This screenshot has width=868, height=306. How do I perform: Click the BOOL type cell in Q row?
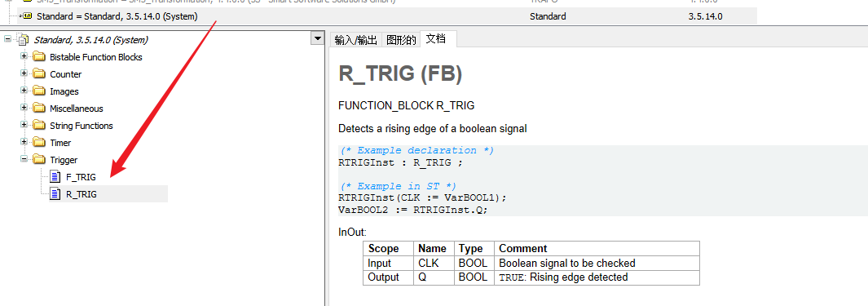coord(474,277)
